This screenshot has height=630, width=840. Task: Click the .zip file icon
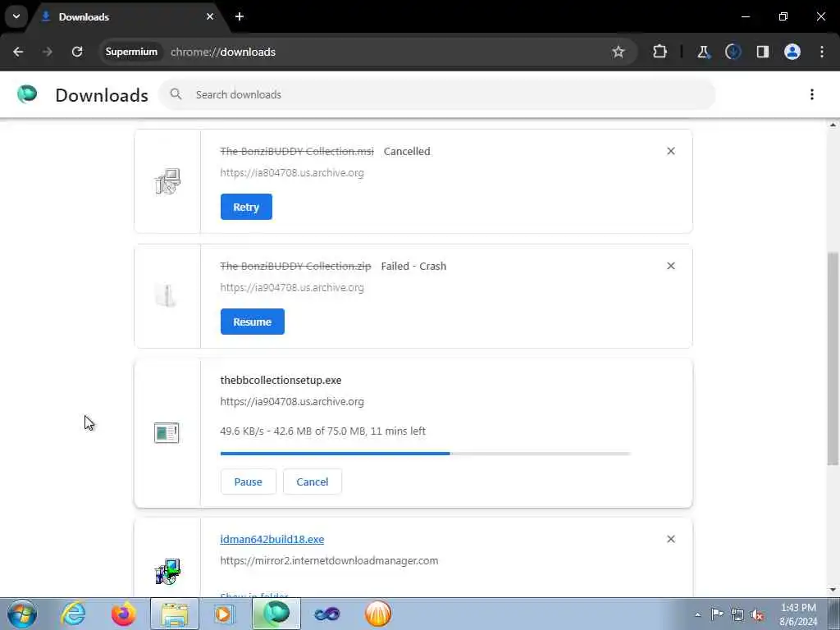(166, 295)
